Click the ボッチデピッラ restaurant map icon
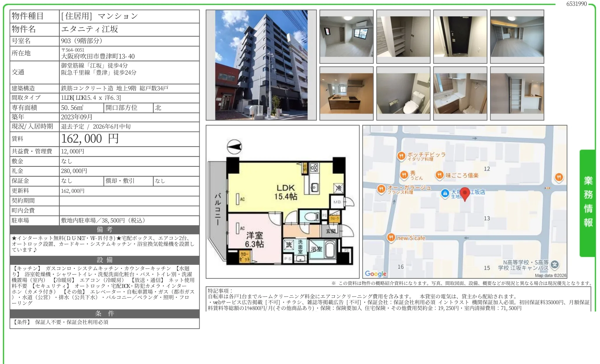The height and width of the screenshot is (364, 600). (401, 156)
